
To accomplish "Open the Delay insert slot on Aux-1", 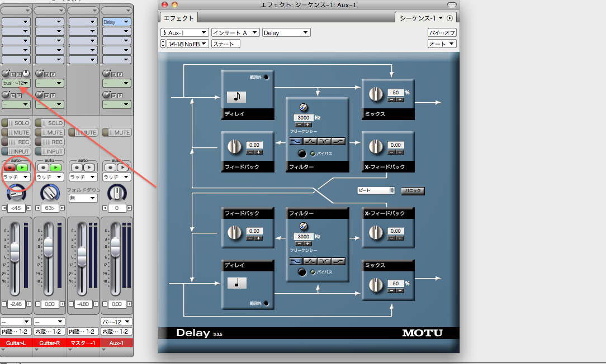I will (x=116, y=22).
